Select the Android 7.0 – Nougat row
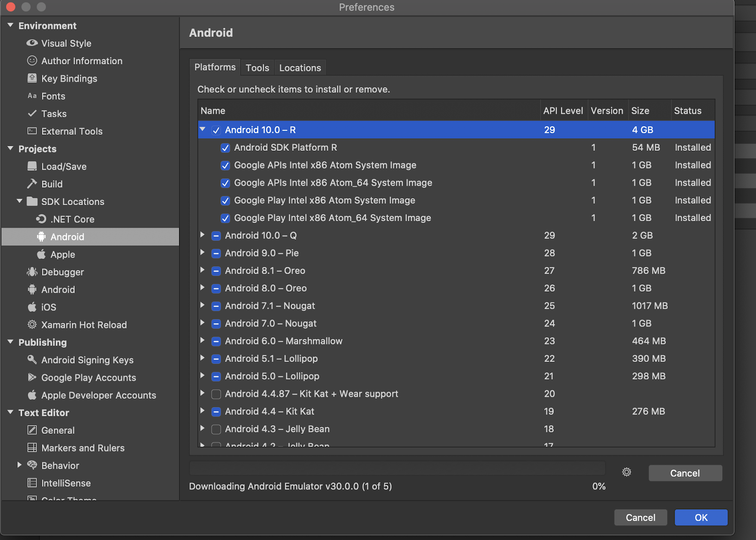756x540 pixels. (456, 324)
